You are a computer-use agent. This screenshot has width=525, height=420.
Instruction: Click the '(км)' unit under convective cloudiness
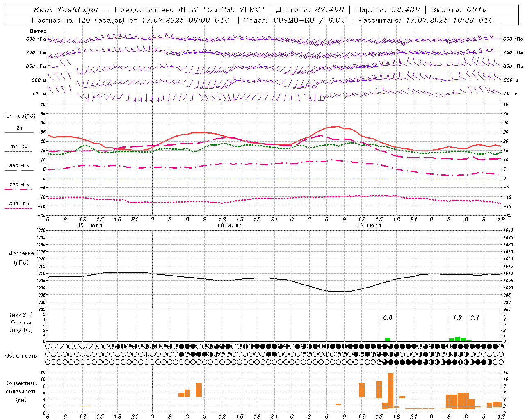(x=21, y=399)
